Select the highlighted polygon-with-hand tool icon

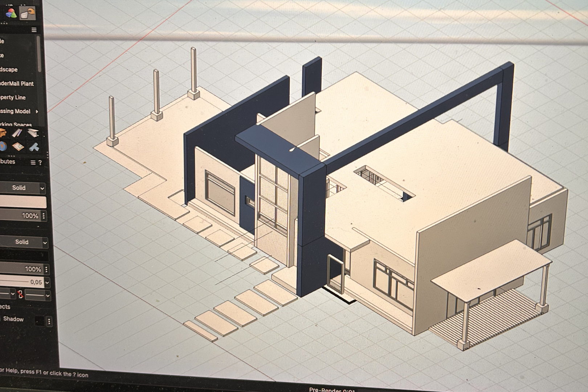28,13
